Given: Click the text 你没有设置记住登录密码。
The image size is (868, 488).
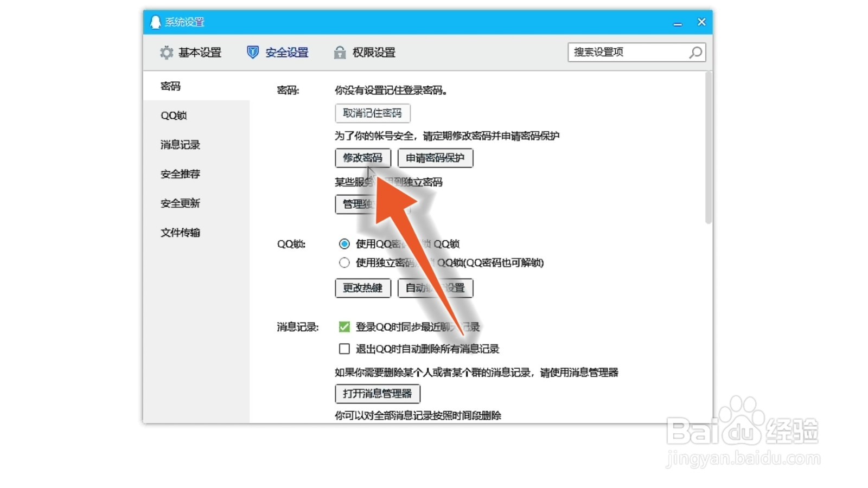Looking at the screenshot, I should (391, 91).
